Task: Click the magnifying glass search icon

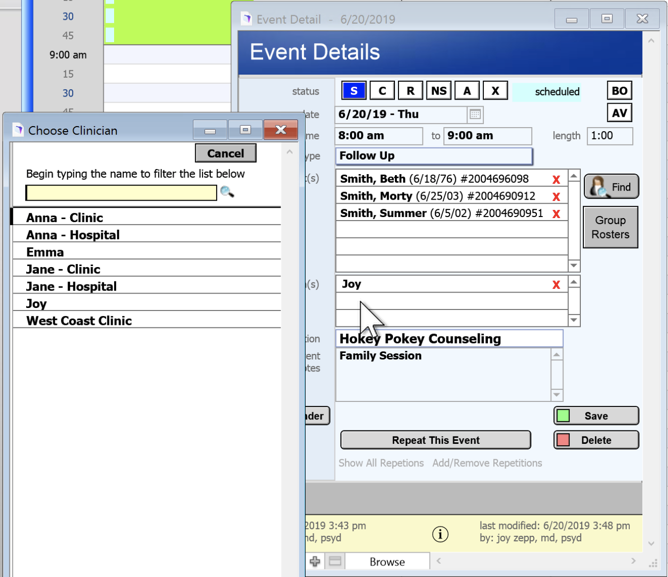Action: pos(227,192)
